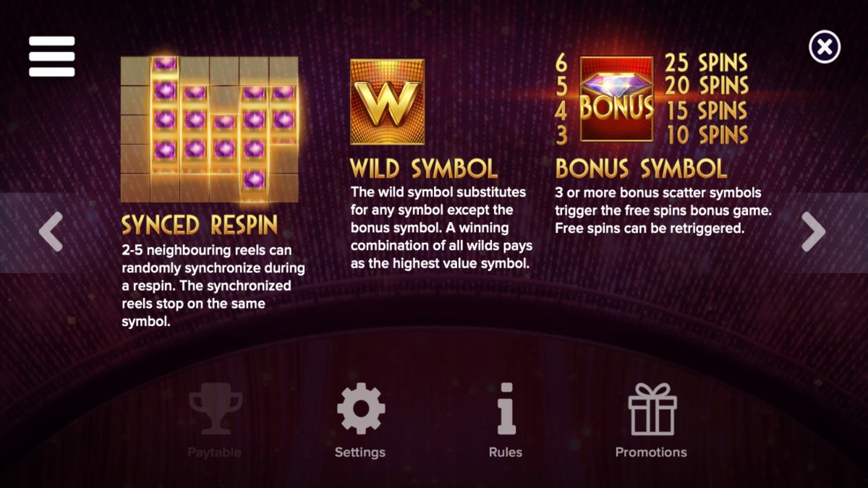Go to previous page with left chevron

tap(51, 232)
